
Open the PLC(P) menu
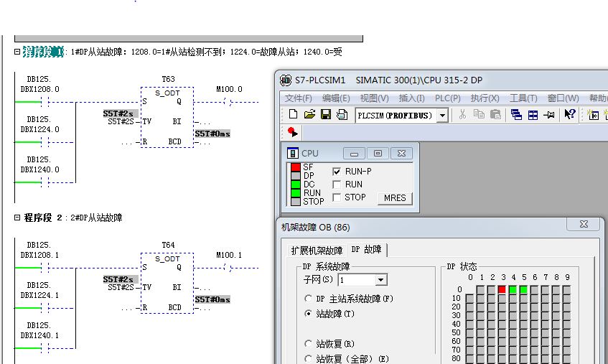[447, 98]
